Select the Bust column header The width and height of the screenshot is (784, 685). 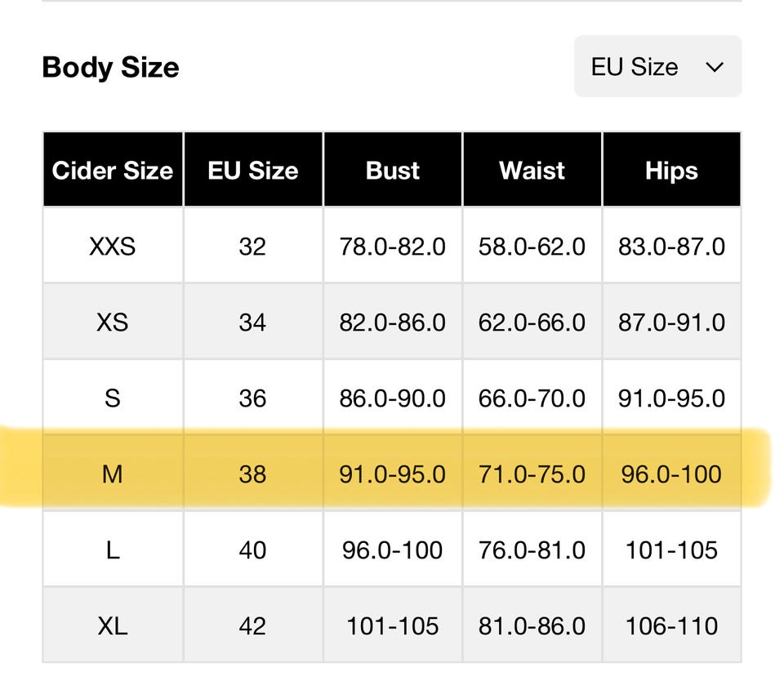click(x=393, y=170)
